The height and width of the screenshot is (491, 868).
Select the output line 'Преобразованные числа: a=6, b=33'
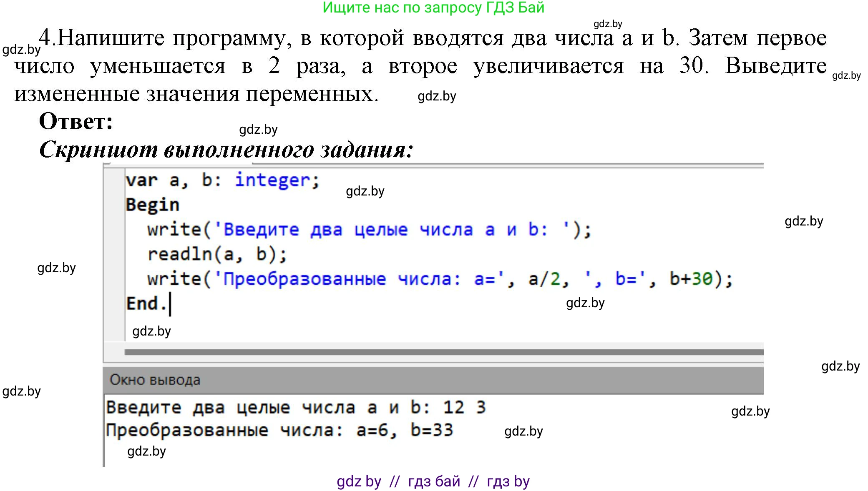pos(279,430)
